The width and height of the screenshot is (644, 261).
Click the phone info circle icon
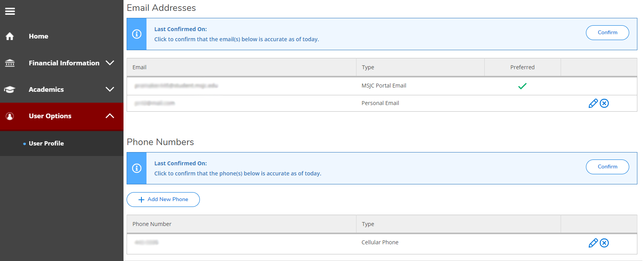pyautogui.click(x=137, y=168)
